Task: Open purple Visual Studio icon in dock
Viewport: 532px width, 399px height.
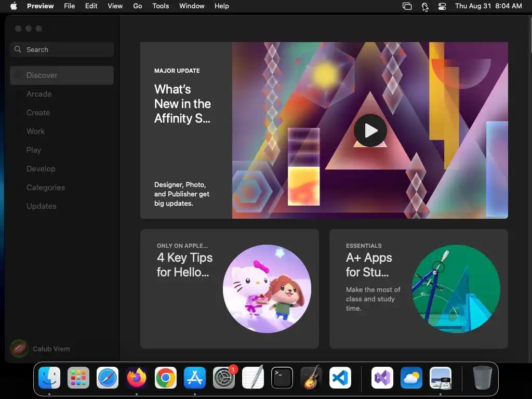Action: 382,378
